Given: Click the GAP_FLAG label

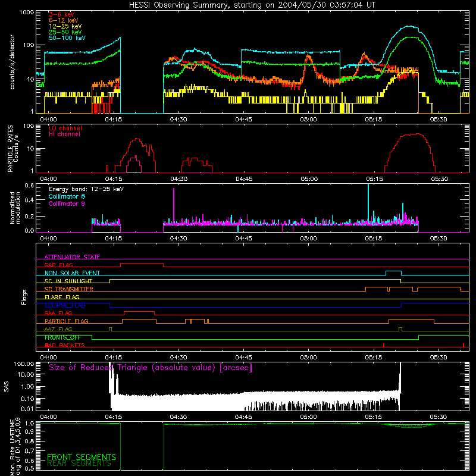Looking at the screenshot, I should pos(58,265).
